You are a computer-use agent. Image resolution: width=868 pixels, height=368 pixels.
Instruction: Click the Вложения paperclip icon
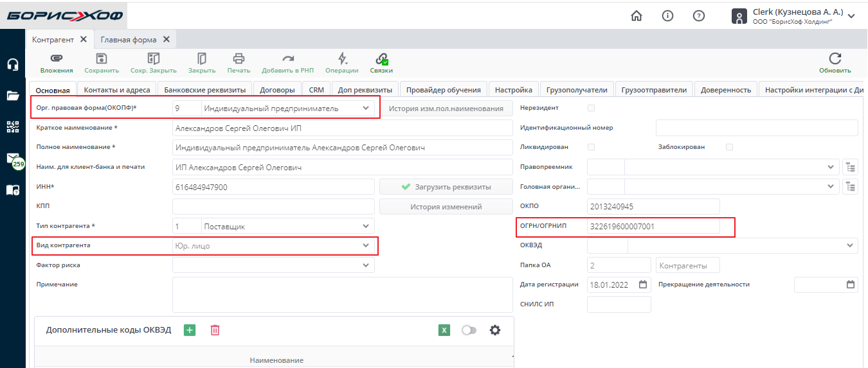click(x=57, y=58)
